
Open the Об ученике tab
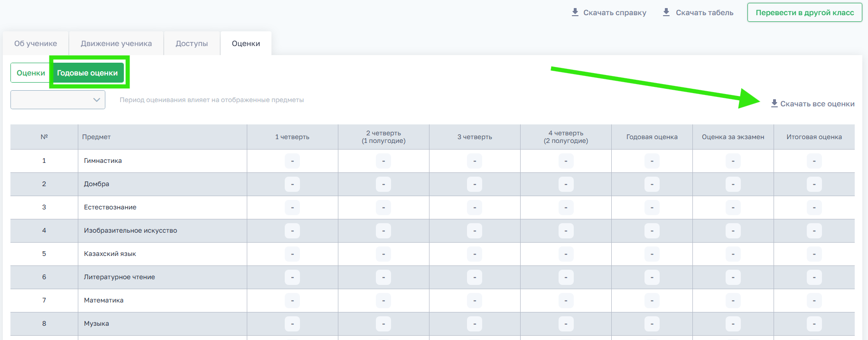(x=36, y=43)
